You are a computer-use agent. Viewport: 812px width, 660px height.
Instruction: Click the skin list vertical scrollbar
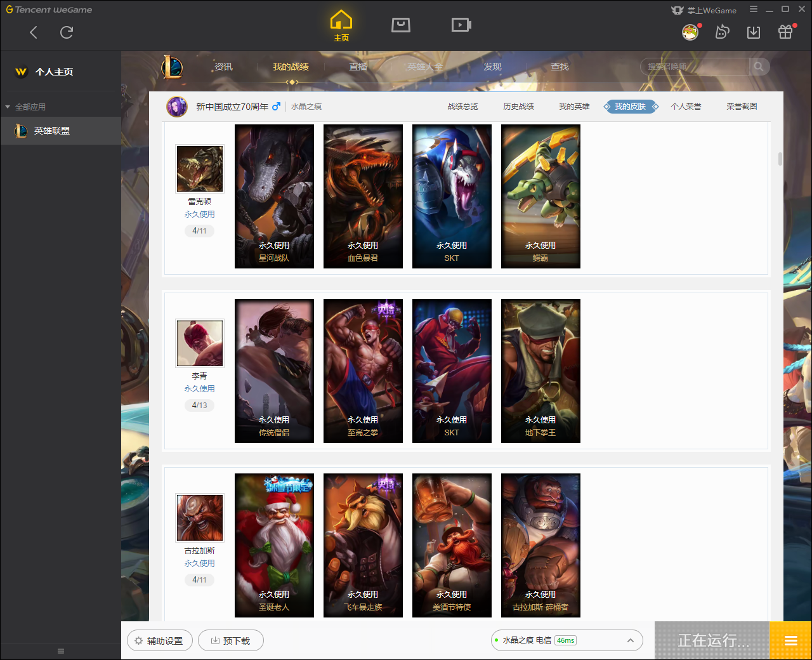coord(780,159)
